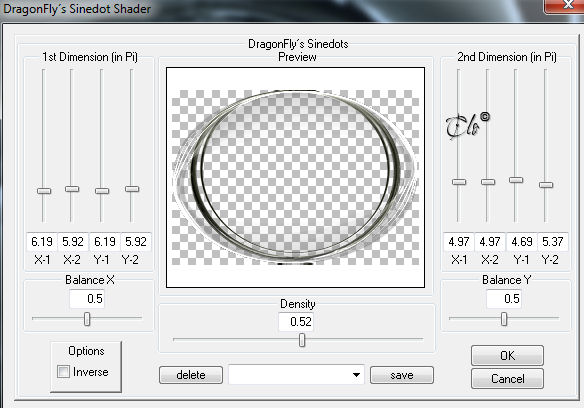Click 2nd Dimension X-2 slider thumb
The image size is (584, 408).
point(488,182)
